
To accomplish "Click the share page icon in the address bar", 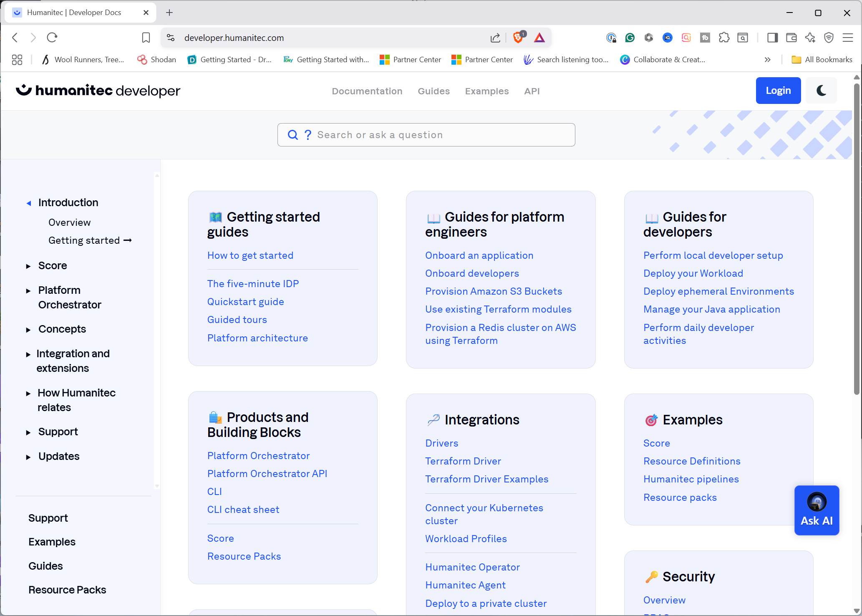I will tap(495, 38).
